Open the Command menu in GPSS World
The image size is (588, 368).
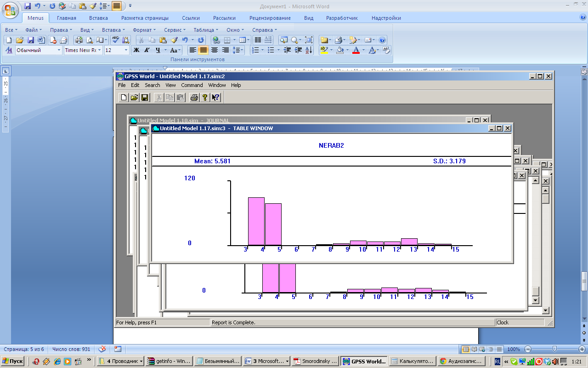(x=192, y=85)
